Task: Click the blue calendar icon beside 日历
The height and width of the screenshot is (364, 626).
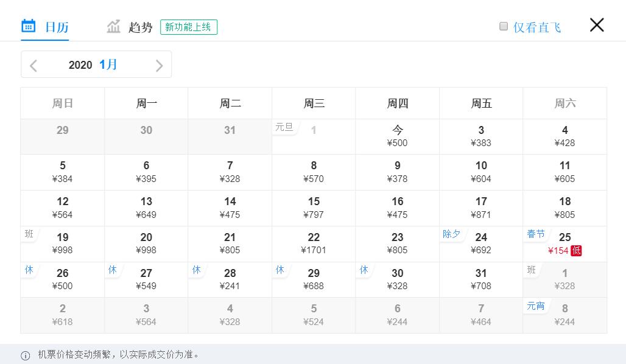Action: [28, 26]
